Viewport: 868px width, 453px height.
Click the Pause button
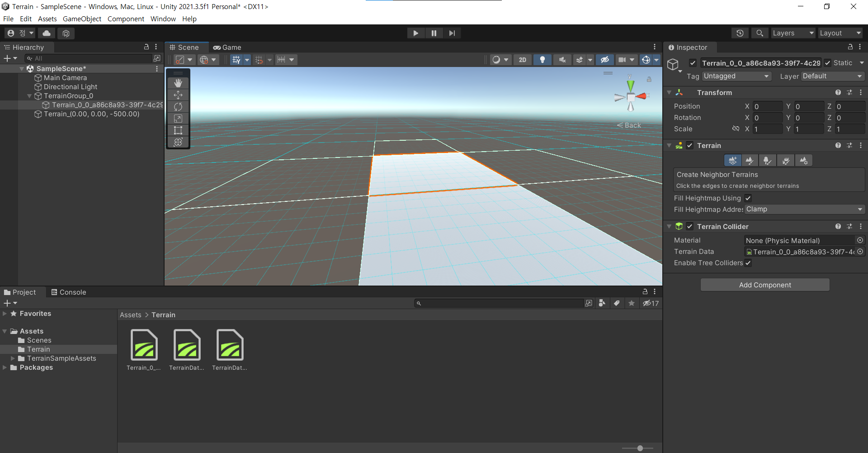(434, 33)
